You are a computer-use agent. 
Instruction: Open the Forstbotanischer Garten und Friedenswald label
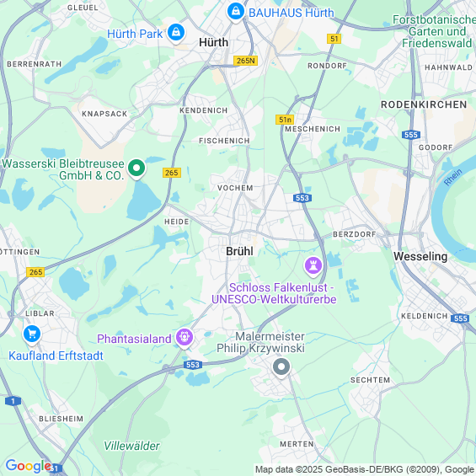(x=436, y=31)
